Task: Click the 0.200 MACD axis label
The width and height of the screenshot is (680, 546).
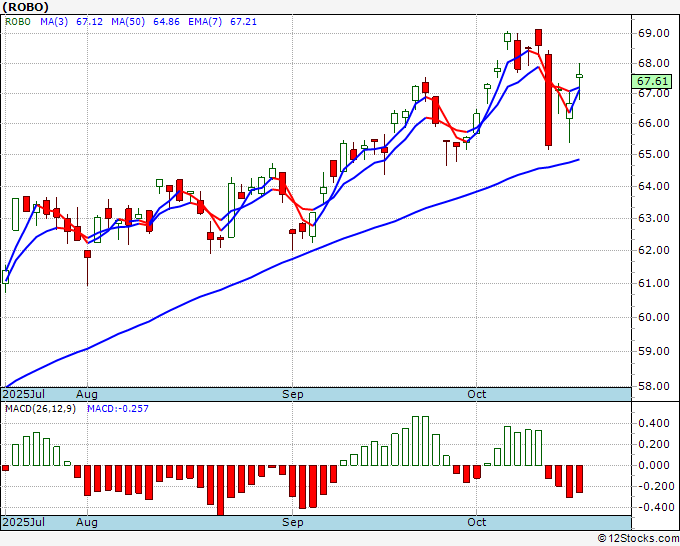Action: tap(654, 445)
